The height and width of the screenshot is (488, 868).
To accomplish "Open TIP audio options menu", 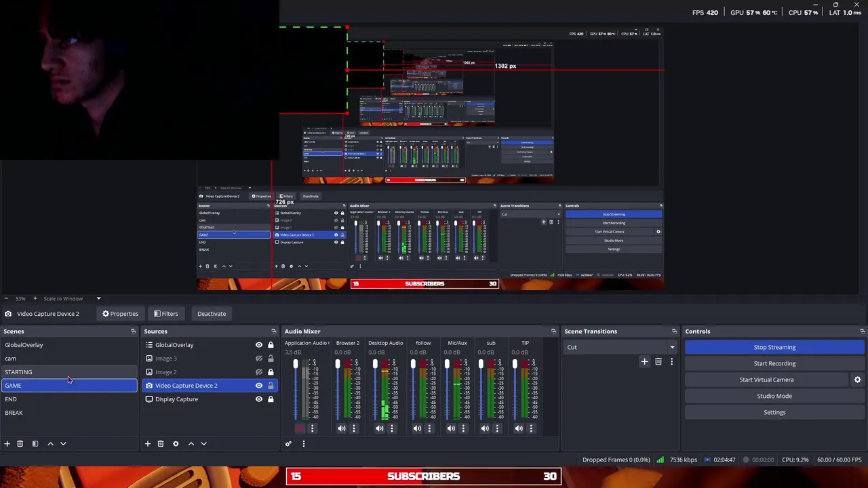I will point(531,428).
